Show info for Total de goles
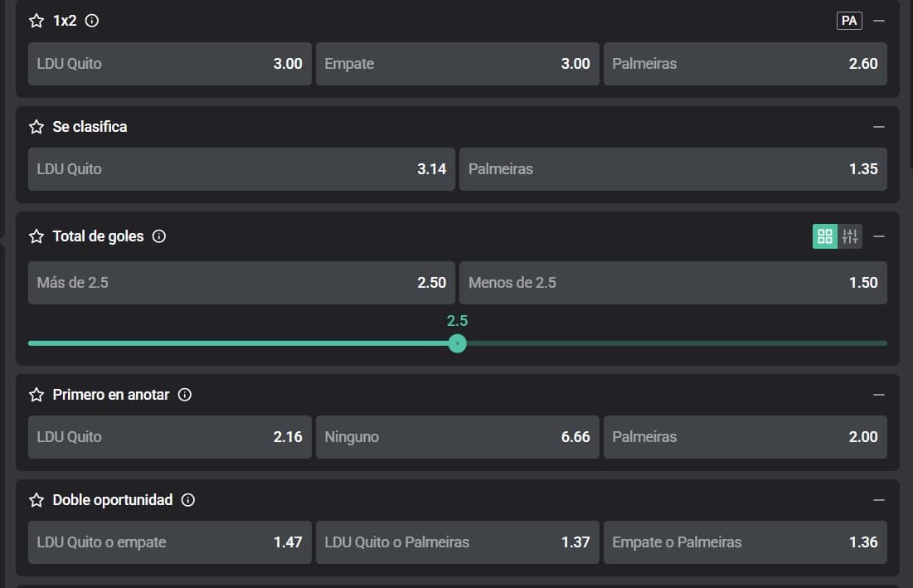The width and height of the screenshot is (913, 588). (x=159, y=236)
